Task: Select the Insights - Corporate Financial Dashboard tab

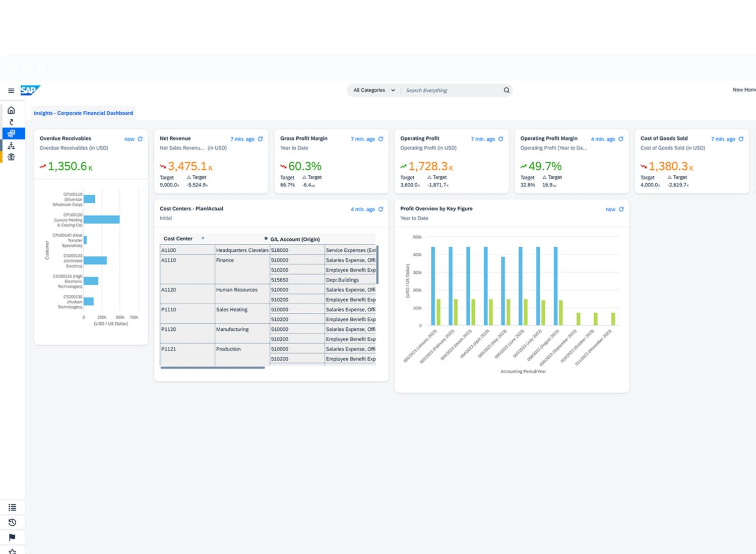Action: tap(83, 113)
